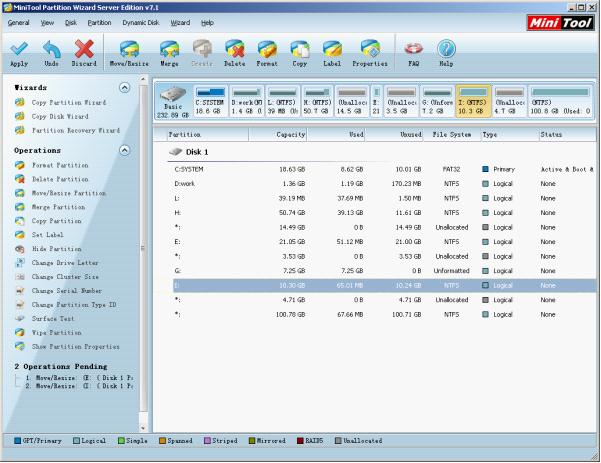Sort by the Used column header
601x463 pixels.
[336, 135]
